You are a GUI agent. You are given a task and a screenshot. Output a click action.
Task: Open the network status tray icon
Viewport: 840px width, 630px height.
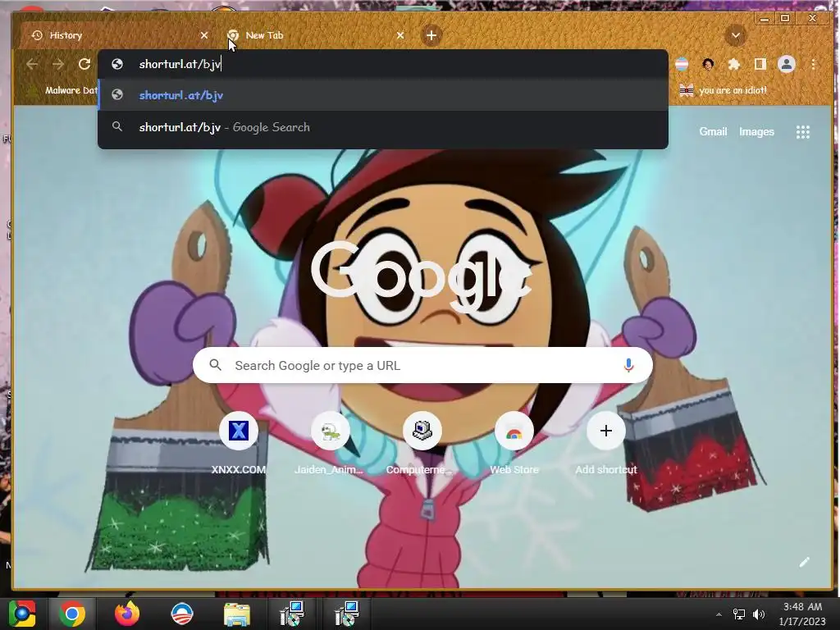[x=739, y=614]
